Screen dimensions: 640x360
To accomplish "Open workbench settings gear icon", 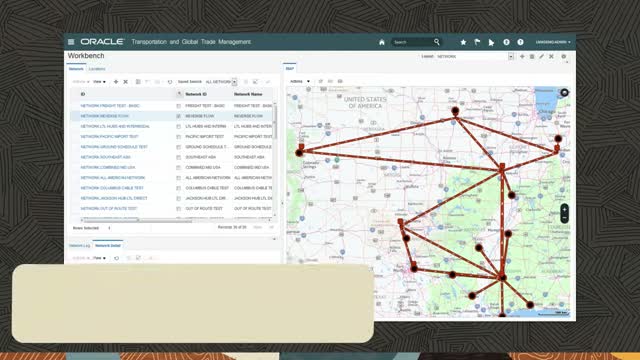I will pos(564,56).
